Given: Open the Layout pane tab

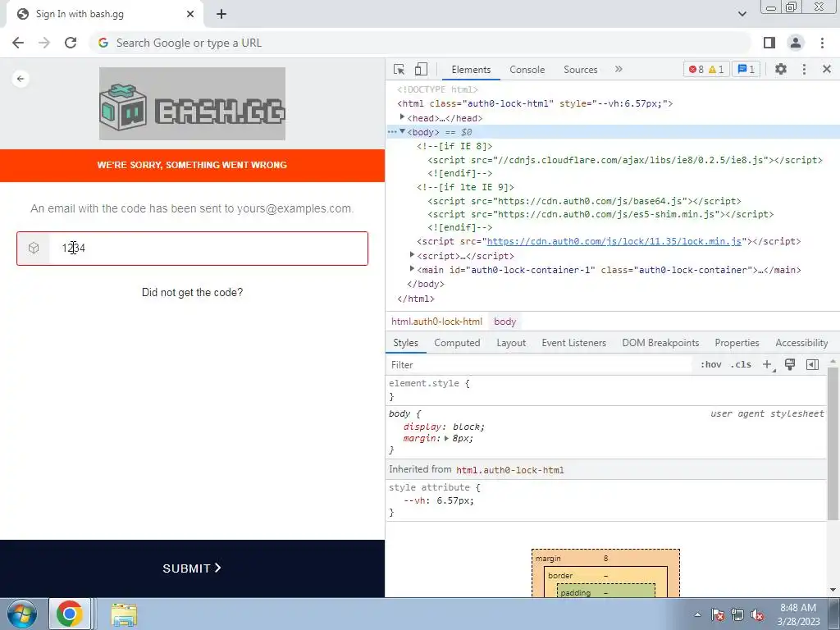Looking at the screenshot, I should [511, 343].
